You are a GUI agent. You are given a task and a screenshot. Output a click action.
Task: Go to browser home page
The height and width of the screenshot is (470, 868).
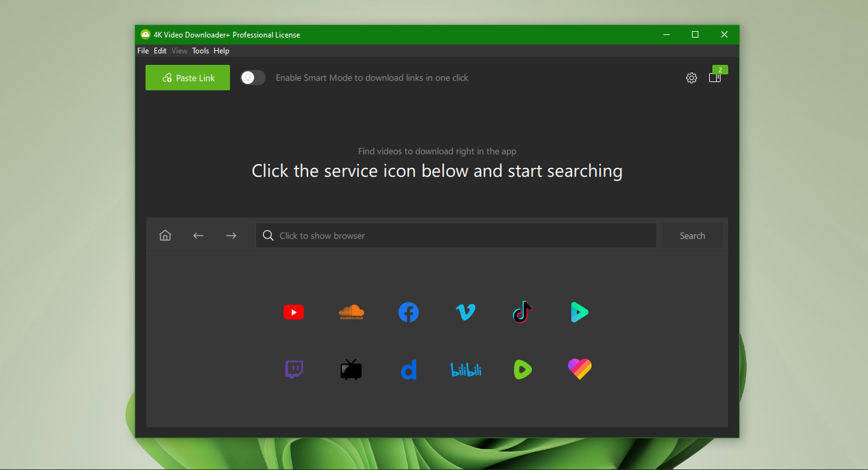(165, 235)
